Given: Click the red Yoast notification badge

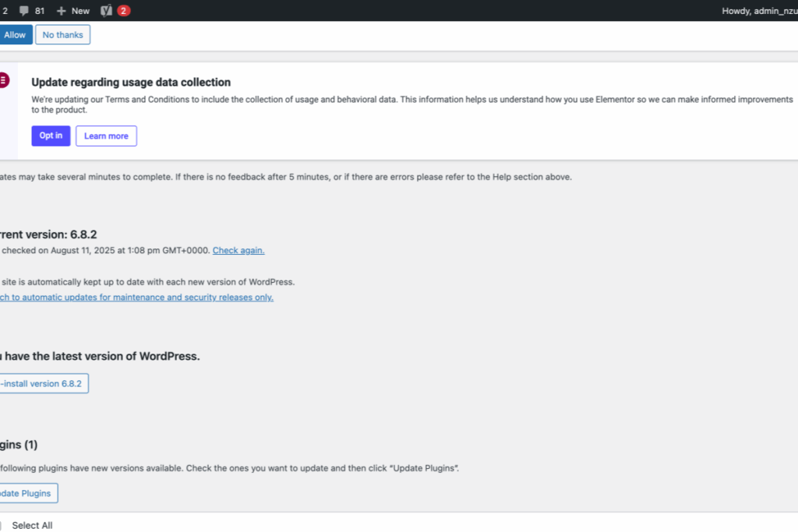Looking at the screenshot, I should [x=123, y=11].
